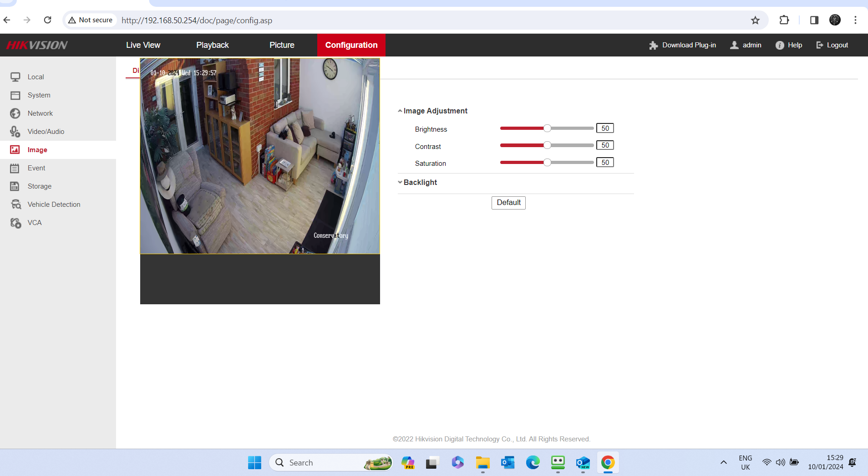Click the Default button to reset image settings

coord(508,202)
